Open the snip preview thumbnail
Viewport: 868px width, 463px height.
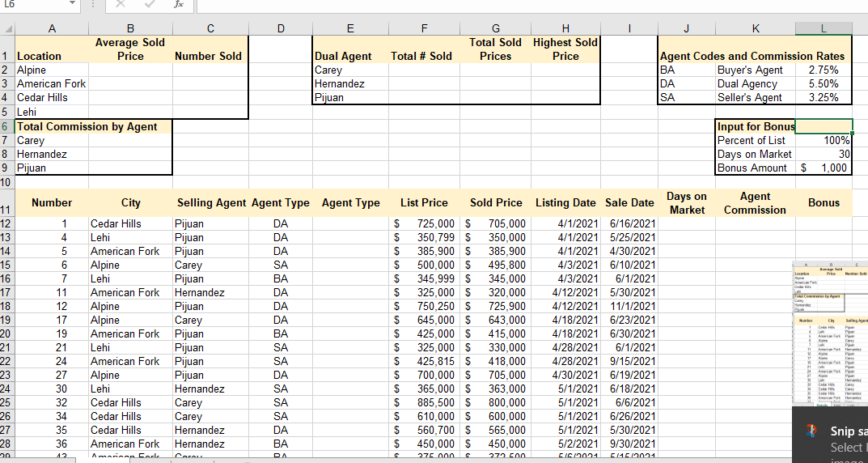[830, 333]
